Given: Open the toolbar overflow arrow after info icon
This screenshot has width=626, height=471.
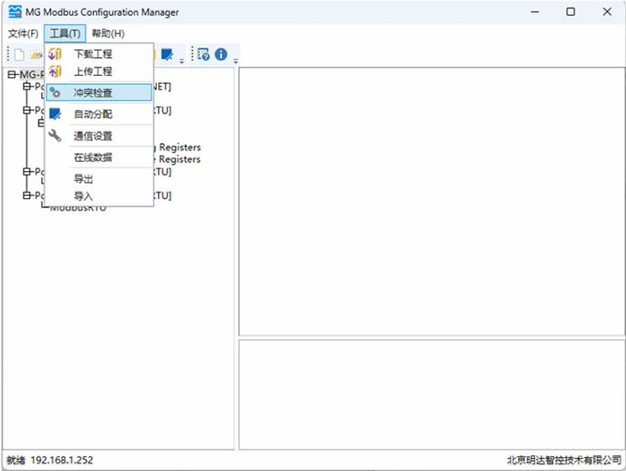Looking at the screenshot, I should [236, 59].
